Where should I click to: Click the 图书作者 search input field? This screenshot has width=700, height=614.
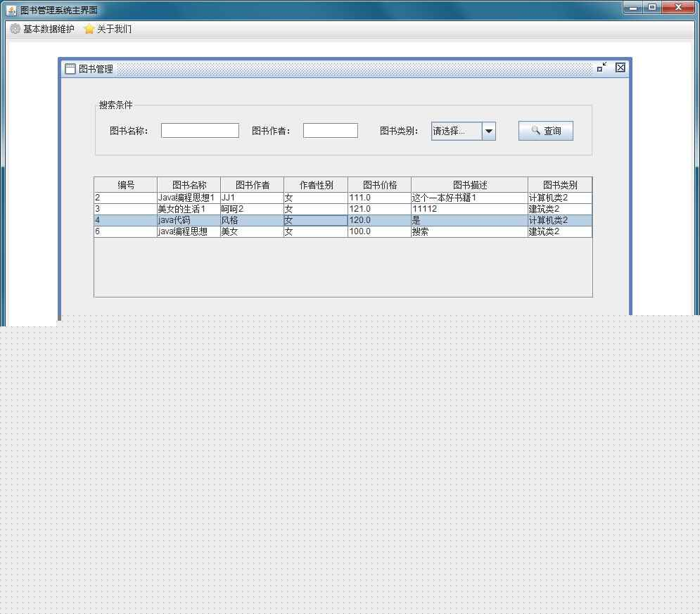[x=331, y=131]
